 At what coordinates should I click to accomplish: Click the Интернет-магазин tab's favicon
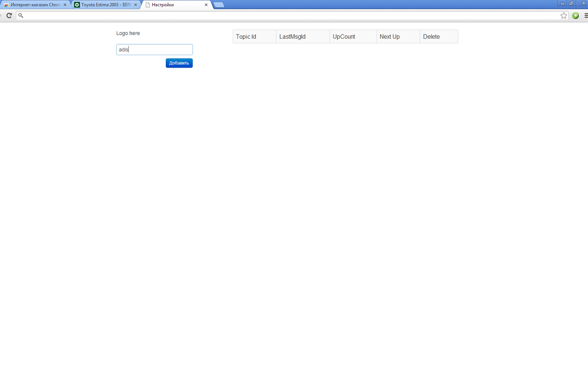coord(6,5)
